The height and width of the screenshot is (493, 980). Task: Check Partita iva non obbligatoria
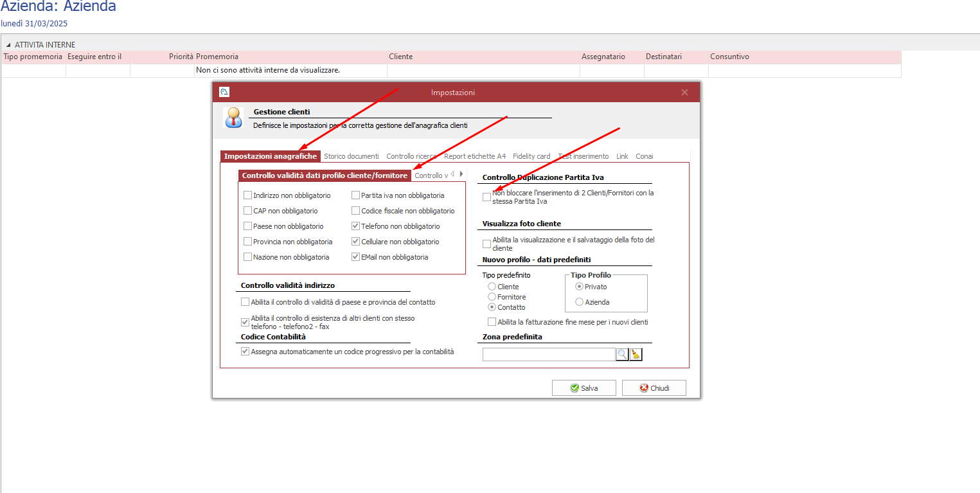[x=356, y=195]
